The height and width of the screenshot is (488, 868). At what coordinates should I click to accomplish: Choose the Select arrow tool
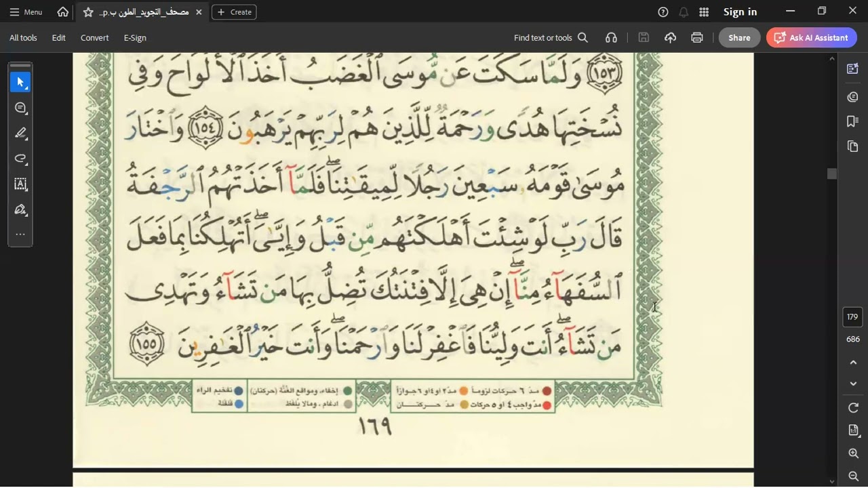[x=20, y=82]
